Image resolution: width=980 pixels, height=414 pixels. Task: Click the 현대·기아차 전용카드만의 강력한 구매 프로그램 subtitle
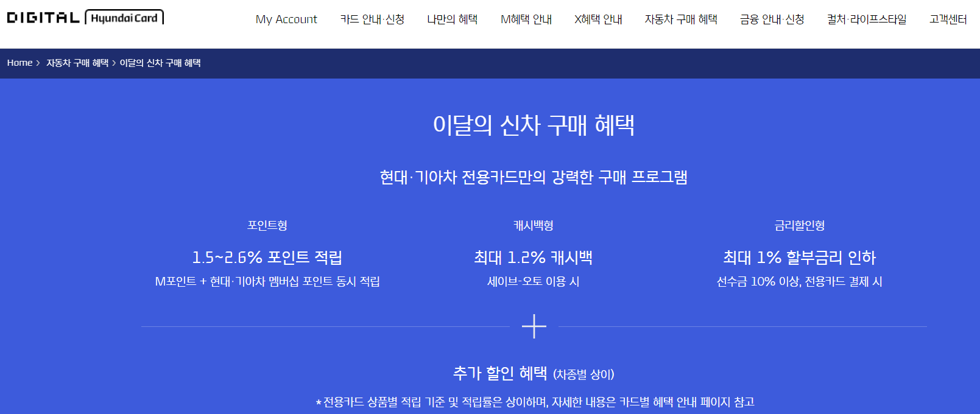click(534, 177)
